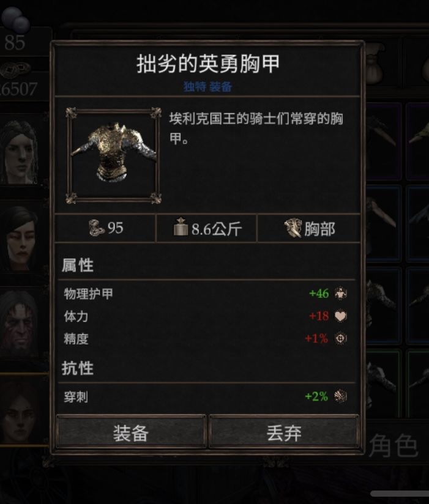Click the coin value icon showing 95
Image resolution: width=429 pixels, height=504 pixels.
[97, 228]
